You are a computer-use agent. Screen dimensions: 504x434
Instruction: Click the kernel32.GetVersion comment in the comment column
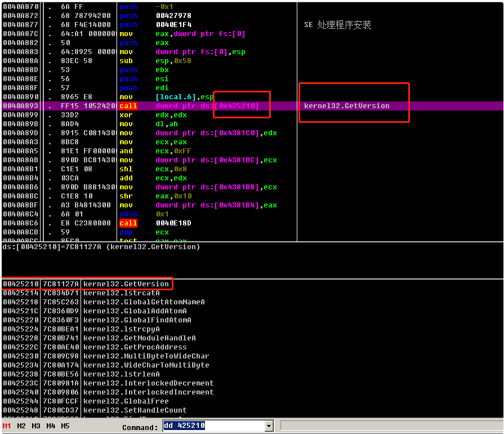(x=346, y=106)
